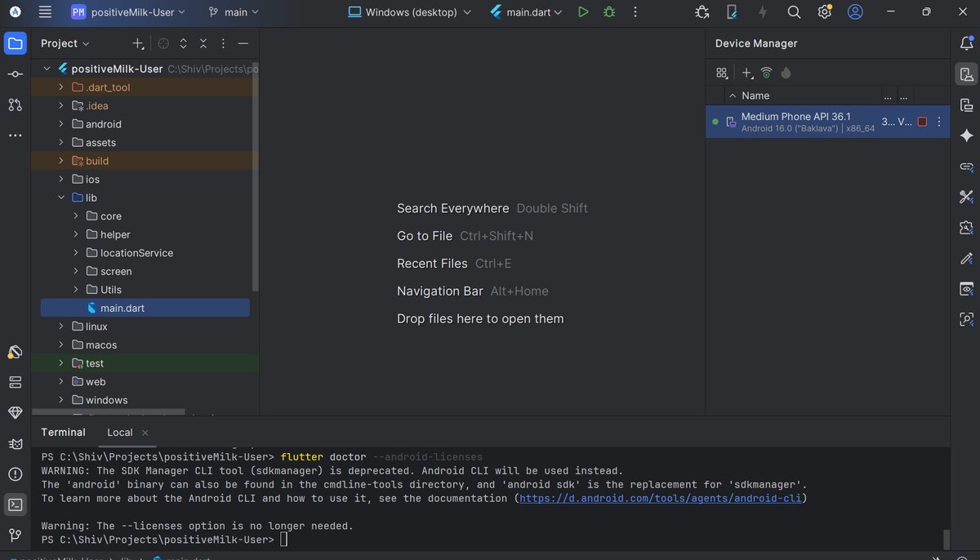
Task: Open the Project view type dropdown
Action: [65, 43]
